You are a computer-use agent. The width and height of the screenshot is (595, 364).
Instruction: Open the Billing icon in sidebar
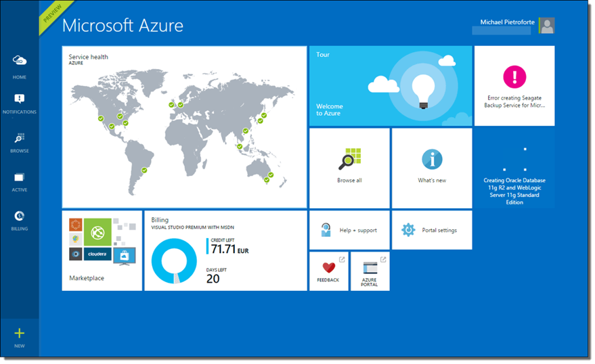tap(20, 216)
